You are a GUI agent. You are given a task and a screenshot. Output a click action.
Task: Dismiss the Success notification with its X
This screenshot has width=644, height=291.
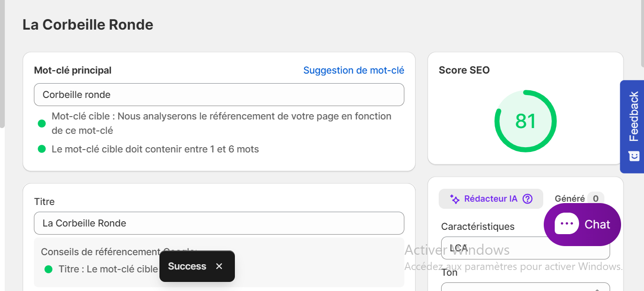[219, 266]
